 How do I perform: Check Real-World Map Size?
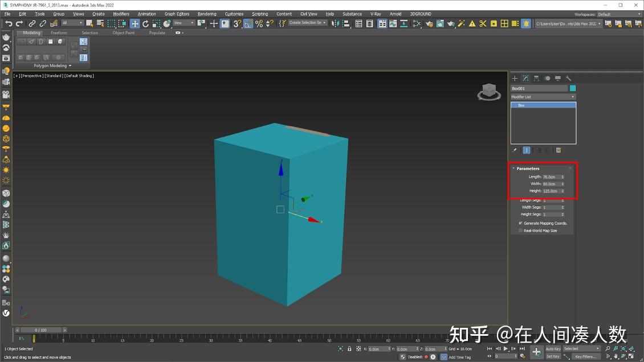[x=520, y=231]
